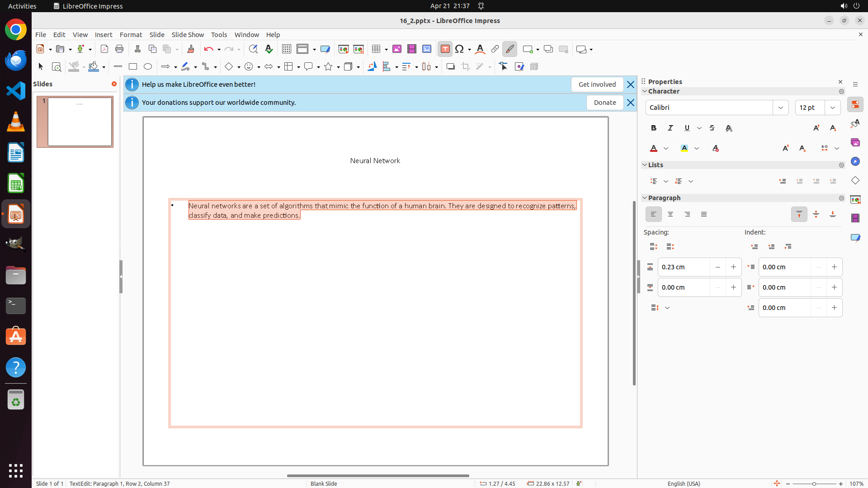
Task: Open the Slide Show menu
Action: coord(188,35)
